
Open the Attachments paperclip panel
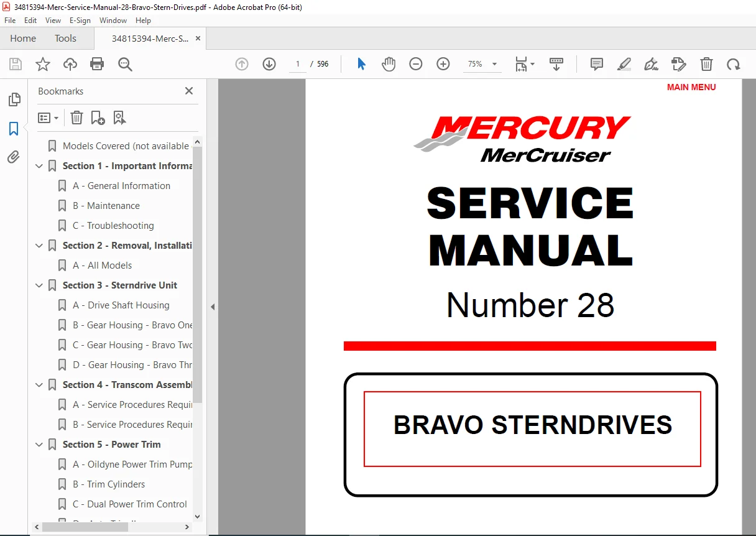click(x=14, y=157)
